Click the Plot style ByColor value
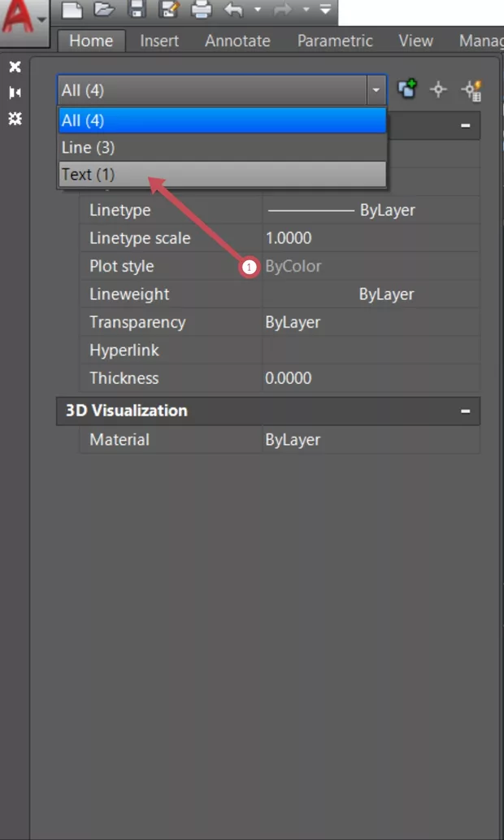The width and height of the screenshot is (504, 840). tap(371, 266)
